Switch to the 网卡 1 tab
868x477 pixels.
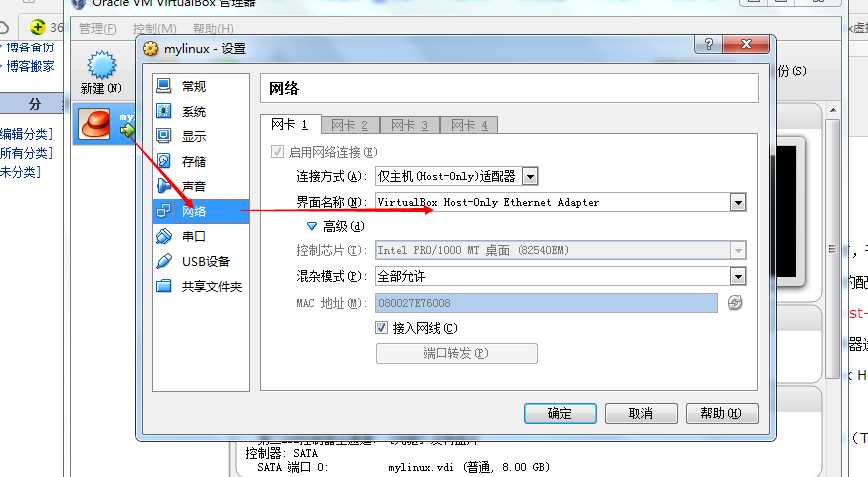[x=290, y=125]
